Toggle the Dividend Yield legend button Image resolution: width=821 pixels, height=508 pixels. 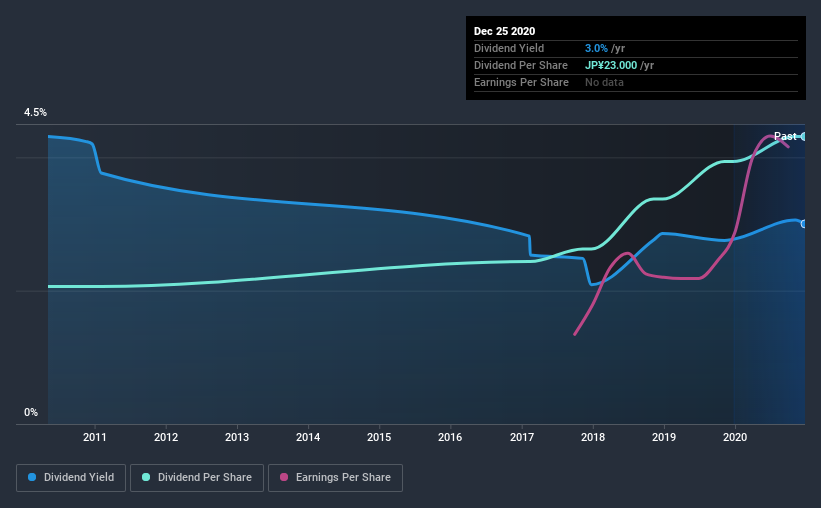point(71,478)
